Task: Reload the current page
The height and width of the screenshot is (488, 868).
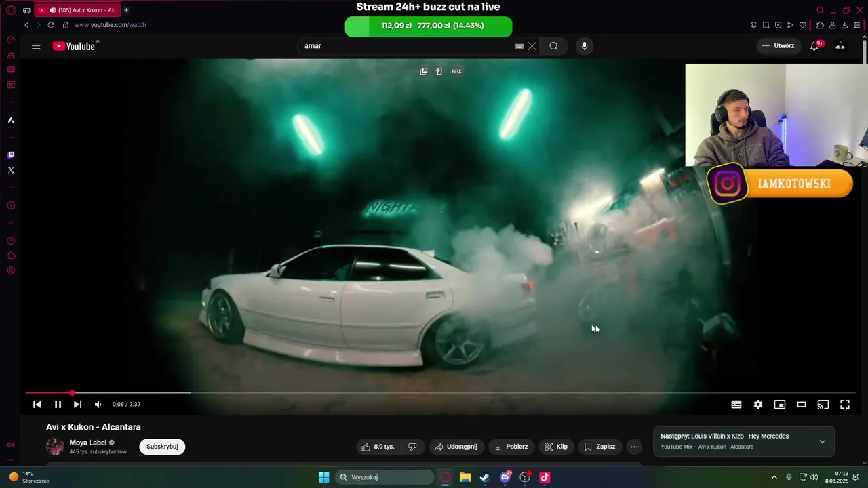Action: click(x=51, y=25)
